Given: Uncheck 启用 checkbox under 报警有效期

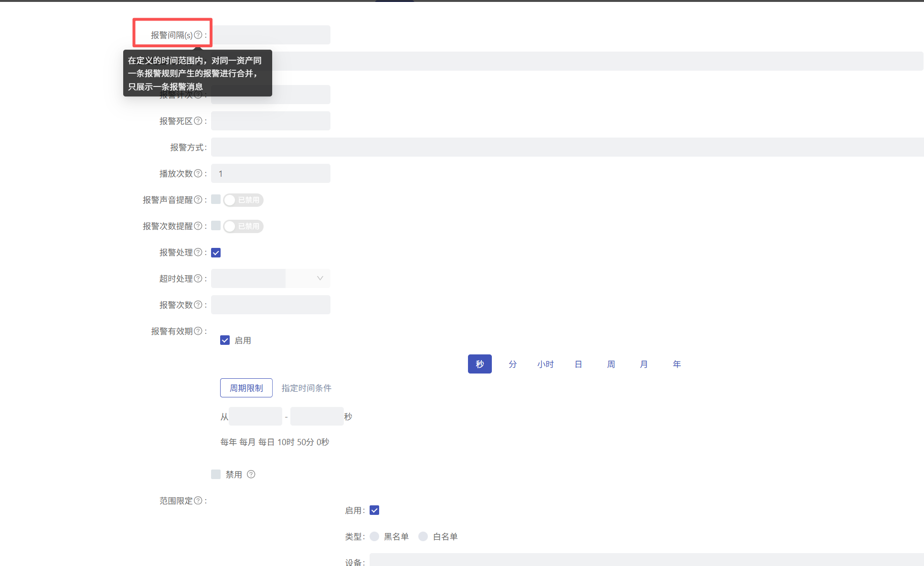Looking at the screenshot, I should point(225,340).
